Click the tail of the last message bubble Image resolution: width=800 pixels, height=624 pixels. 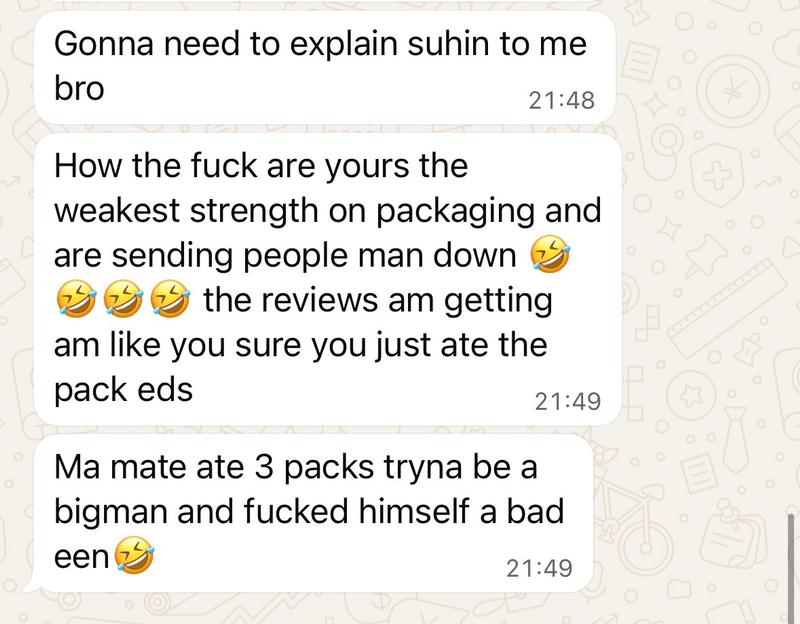tap(32, 587)
